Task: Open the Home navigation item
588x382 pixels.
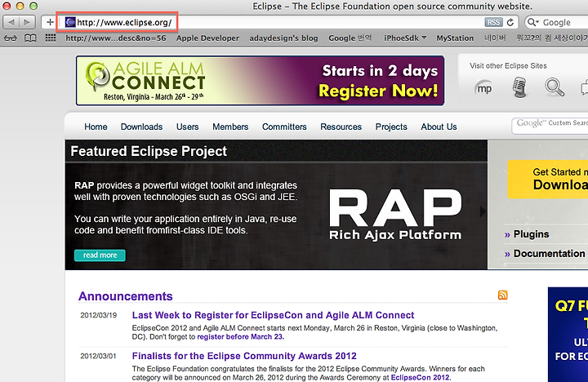Action: coord(96,127)
